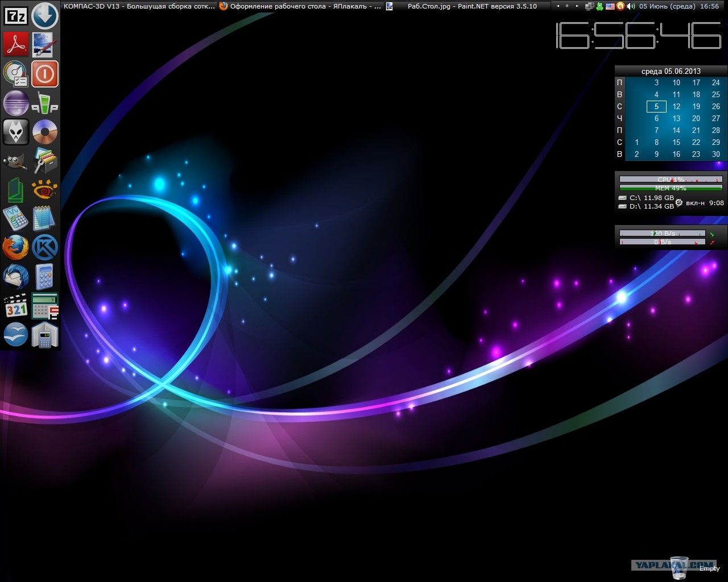Open XnView eye icon
Viewport: 728px width, 582px height.
(x=45, y=190)
